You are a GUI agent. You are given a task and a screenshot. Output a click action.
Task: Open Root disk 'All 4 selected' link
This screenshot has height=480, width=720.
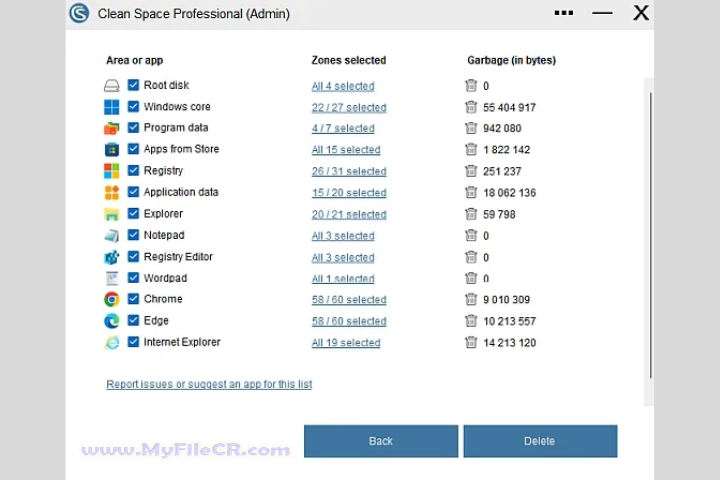point(343,86)
